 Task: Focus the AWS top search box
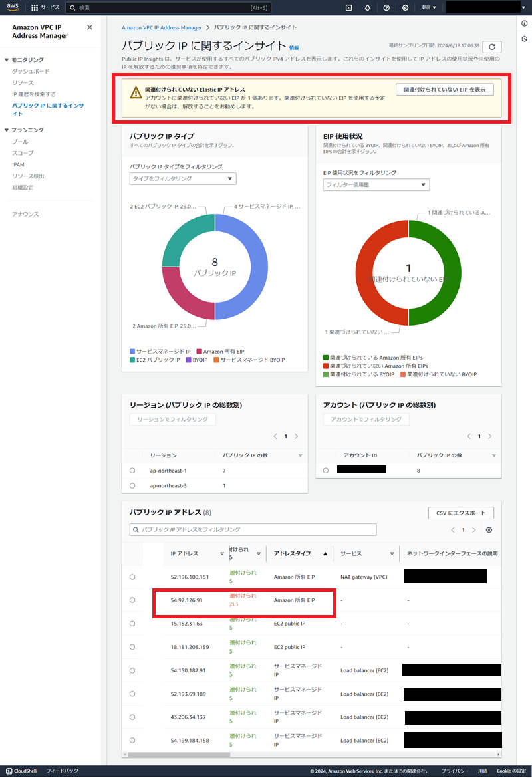tap(169, 7)
